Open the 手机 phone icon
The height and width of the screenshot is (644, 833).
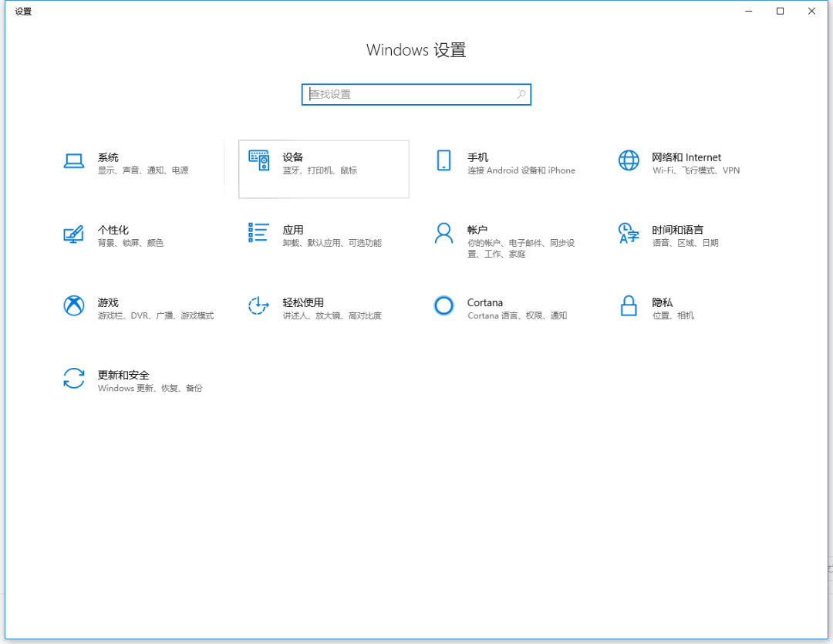click(x=443, y=160)
